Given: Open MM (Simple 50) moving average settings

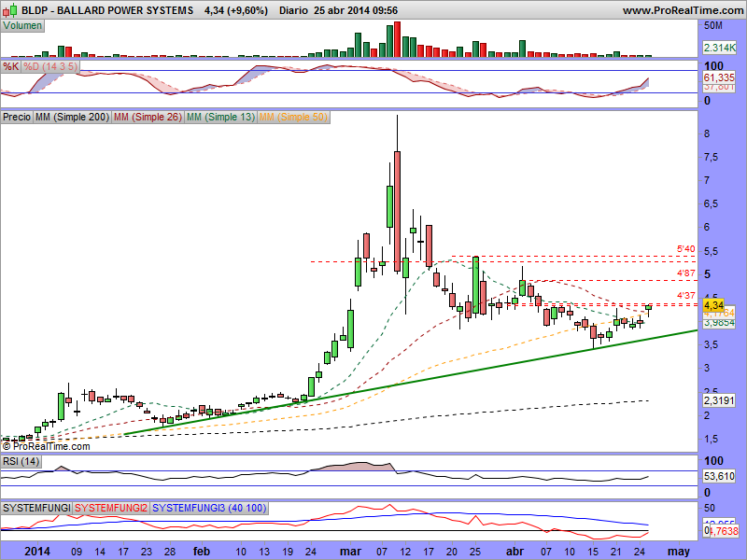Looking at the screenshot, I should point(293,117).
